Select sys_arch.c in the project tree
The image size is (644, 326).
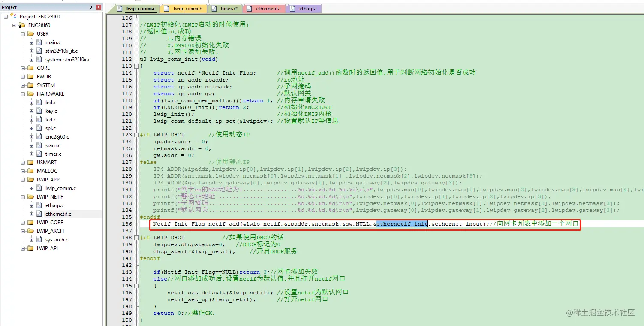57,240
